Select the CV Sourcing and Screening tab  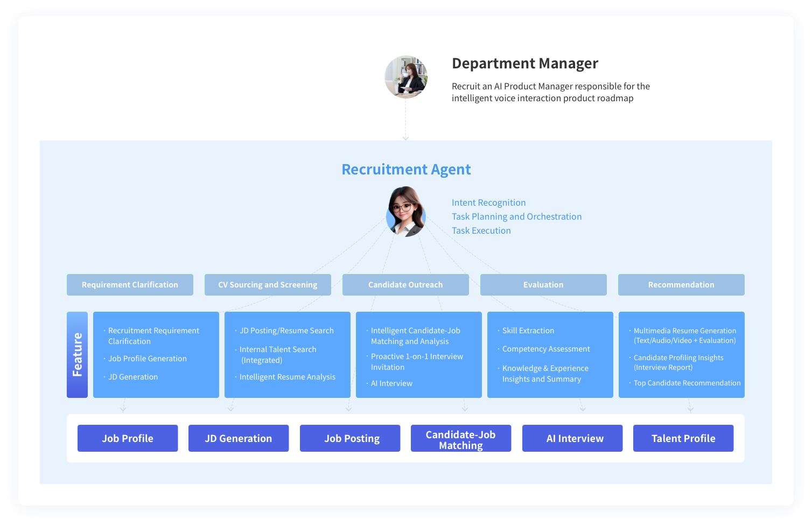[x=268, y=285]
